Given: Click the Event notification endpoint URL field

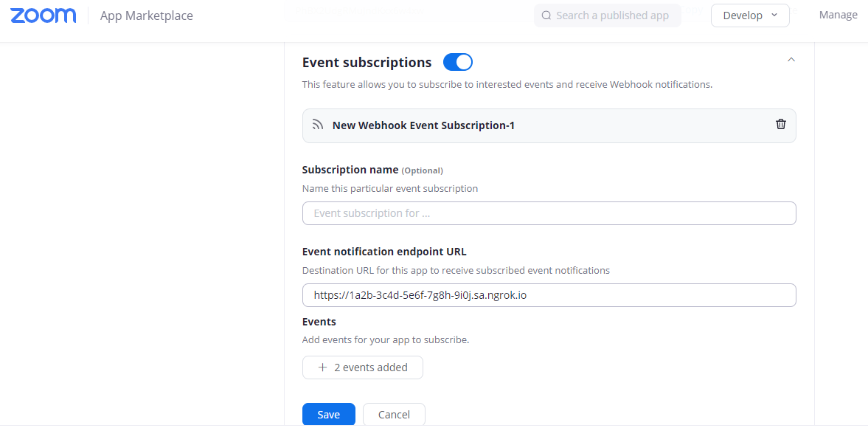Looking at the screenshot, I should click(x=549, y=294).
